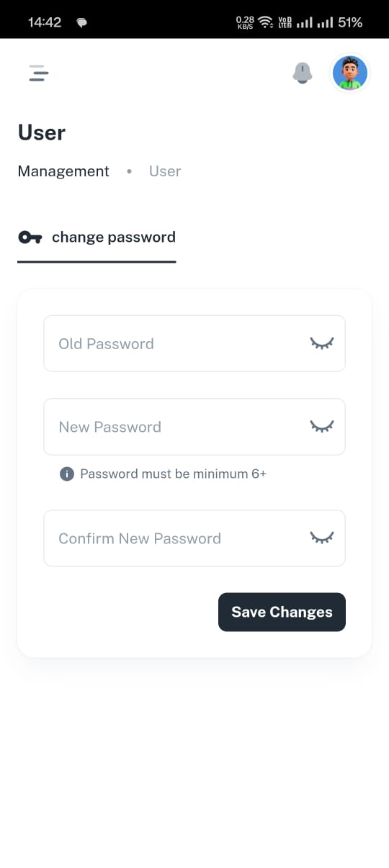Viewport: 389px width, 868px height.
Task: Open the hamburger navigation menu
Action: 38,73
